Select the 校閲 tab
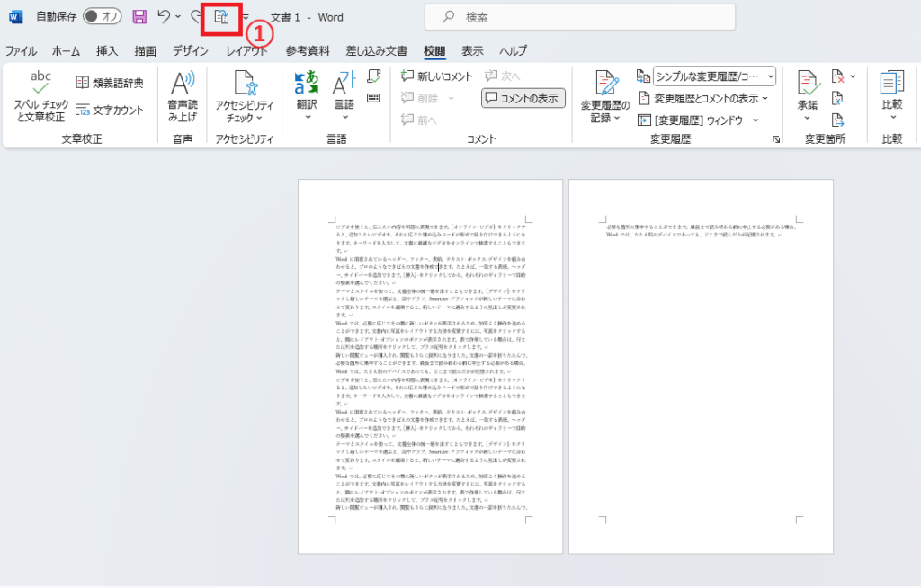This screenshot has height=588, width=921. 434,51
